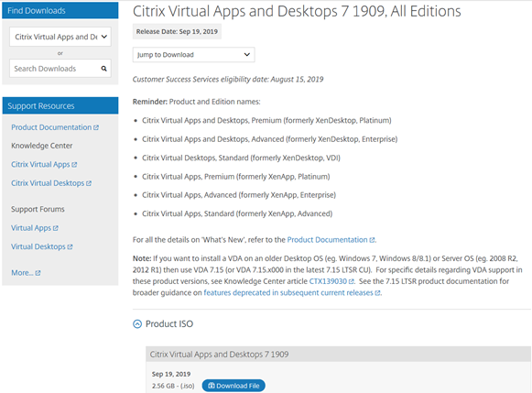Visit the Virtual Apps support forum link
This screenshot has height=393, width=532.
(x=35, y=228)
